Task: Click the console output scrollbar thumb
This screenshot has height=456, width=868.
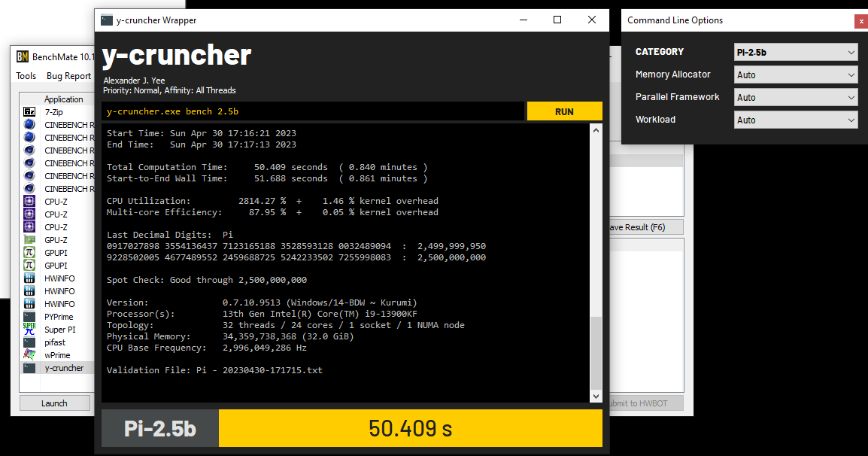Action: pos(596,352)
